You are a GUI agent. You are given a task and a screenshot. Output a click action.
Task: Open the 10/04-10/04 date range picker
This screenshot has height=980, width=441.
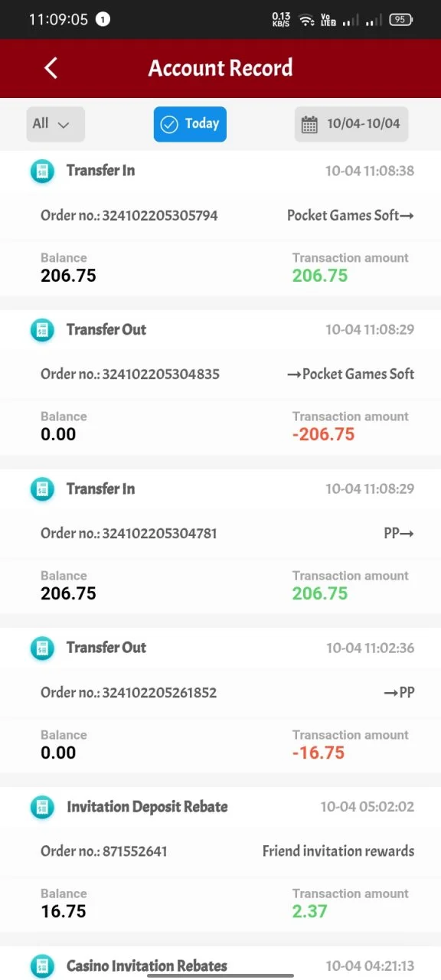tap(351, 124)
